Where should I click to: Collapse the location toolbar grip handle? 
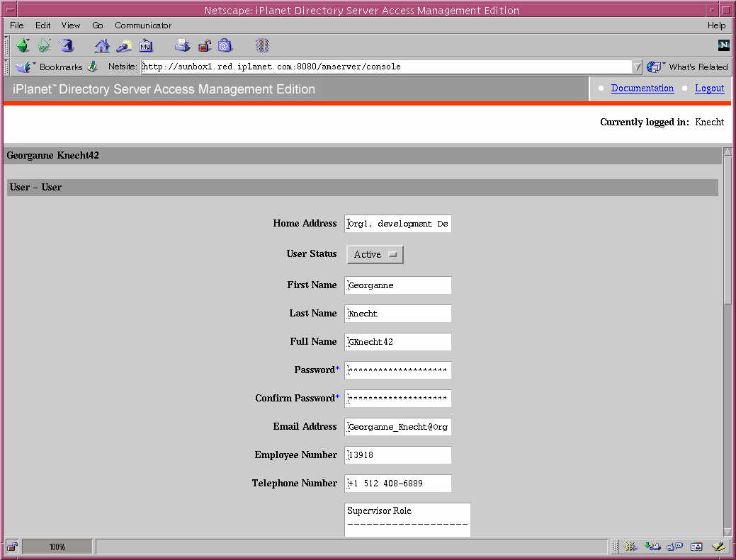(6, 67)
